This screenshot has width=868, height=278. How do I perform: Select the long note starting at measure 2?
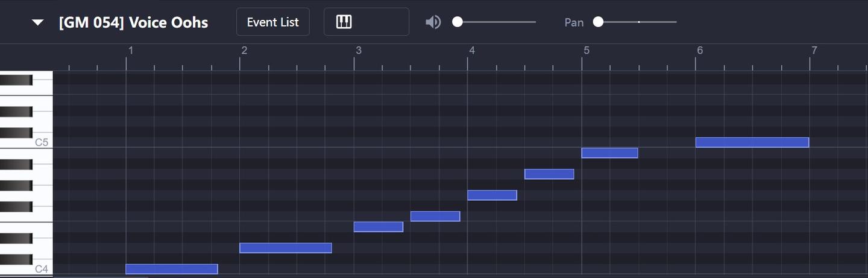point(285,248)
